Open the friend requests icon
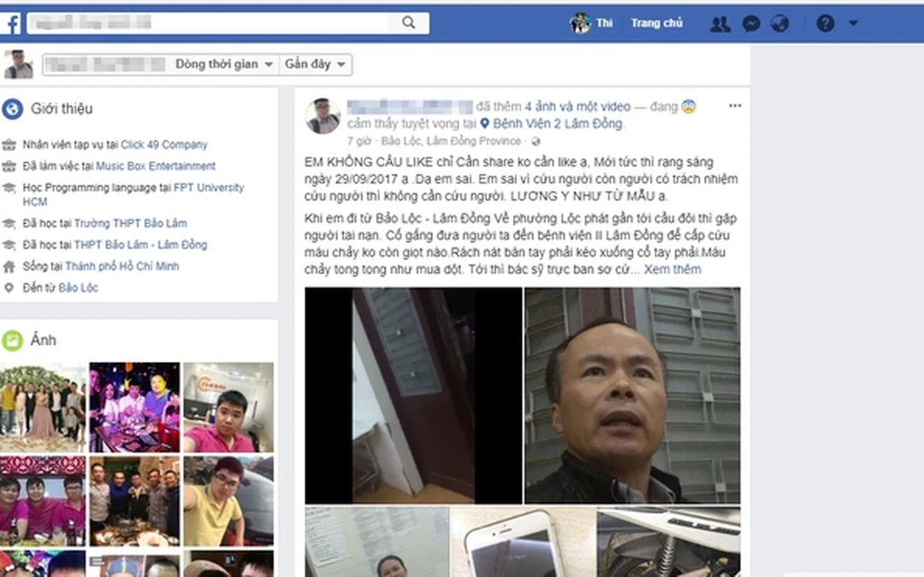 click(x=720, y=24)
